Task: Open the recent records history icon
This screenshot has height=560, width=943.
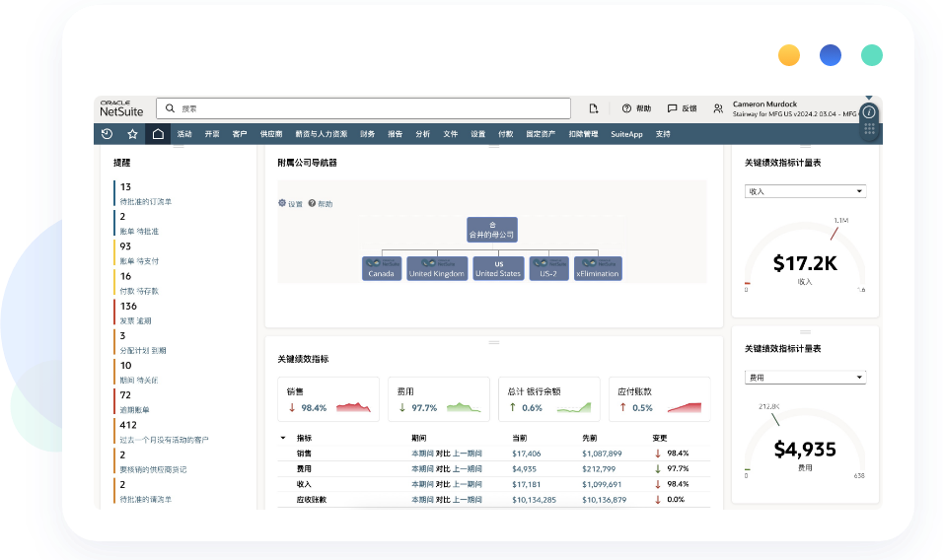Action: pos(108,134)
